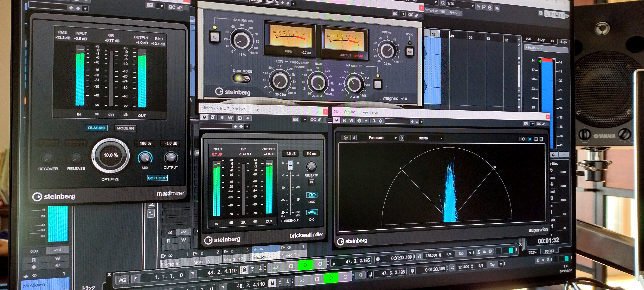644x290 pixels.
Task: Click the Brickwall Limiter THRESHOLD fader handle
Action: click(x=290, y=165)
